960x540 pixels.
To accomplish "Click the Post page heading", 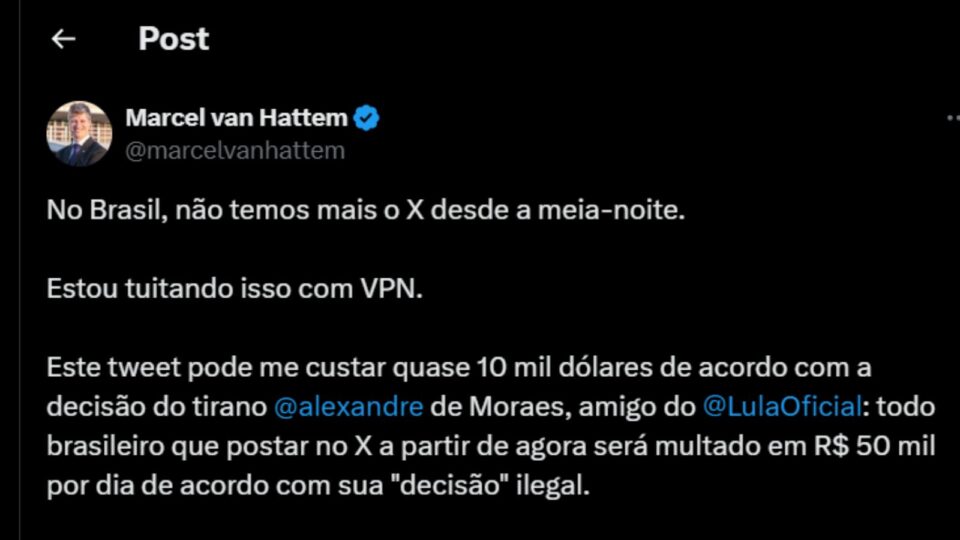I will coord(173,39).
